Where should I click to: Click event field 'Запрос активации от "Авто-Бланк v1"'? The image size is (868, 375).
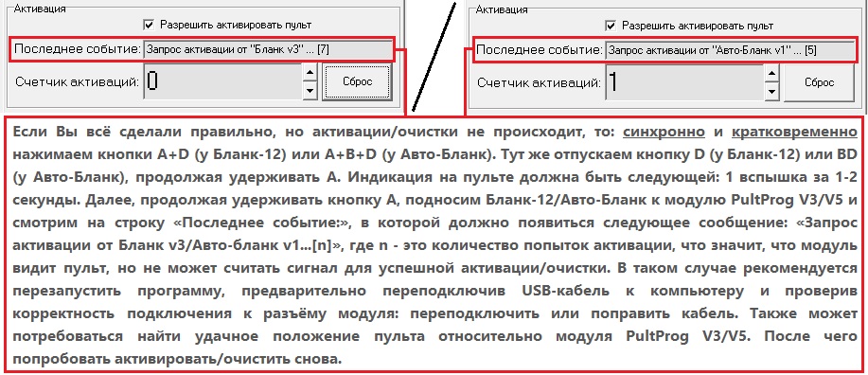[x=730, y=50]
